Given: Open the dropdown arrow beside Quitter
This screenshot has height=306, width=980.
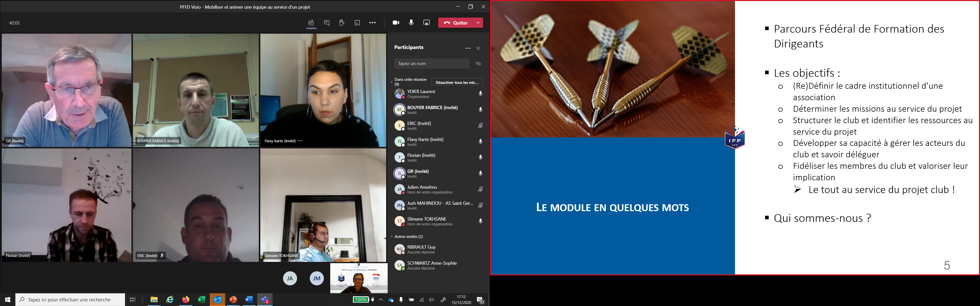Looking at the screenshot, I should [x=478, y=23].
